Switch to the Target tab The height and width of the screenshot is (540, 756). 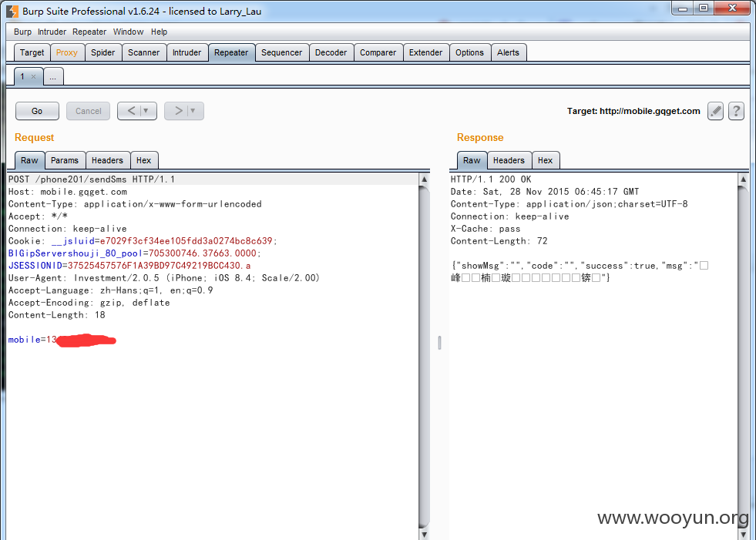[32, 52]
